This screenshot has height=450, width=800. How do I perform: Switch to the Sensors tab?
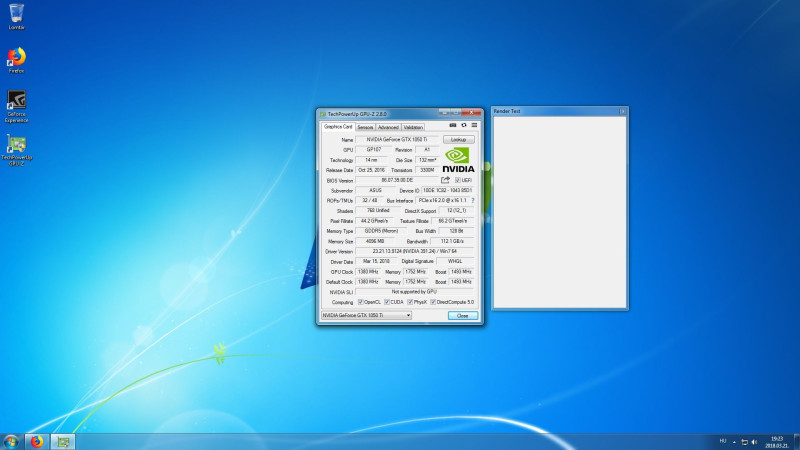point(365,127)
